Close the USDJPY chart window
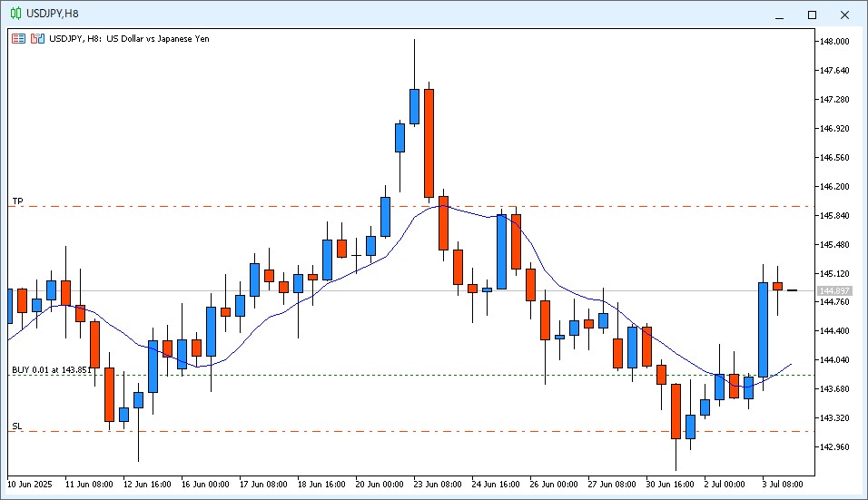Screen dimensions: 868x500 844,15
